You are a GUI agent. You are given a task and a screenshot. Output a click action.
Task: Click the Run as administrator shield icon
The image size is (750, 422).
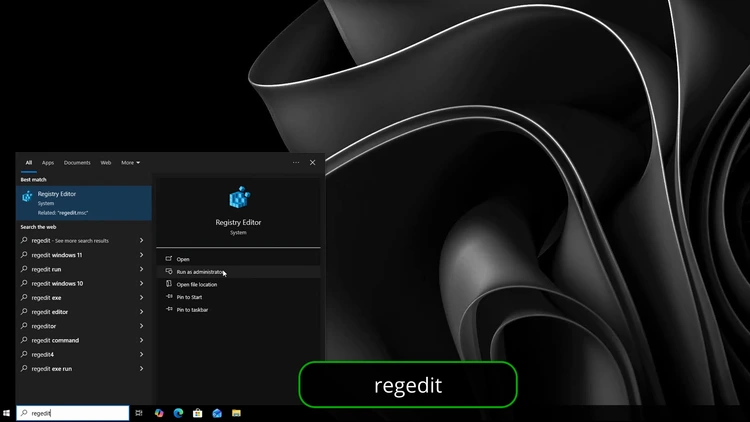169,271
